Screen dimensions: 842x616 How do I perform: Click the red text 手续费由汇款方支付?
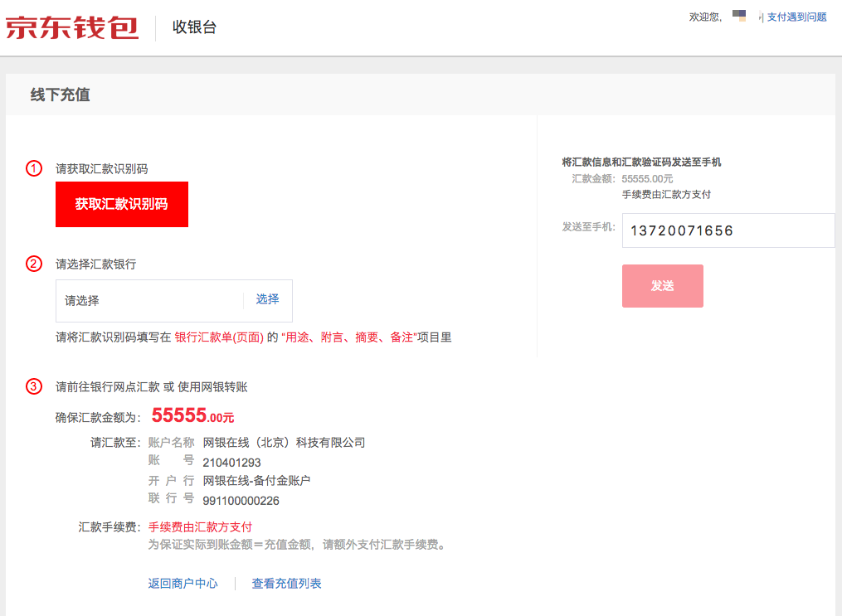pyautogui.click(x=200, y=527)
